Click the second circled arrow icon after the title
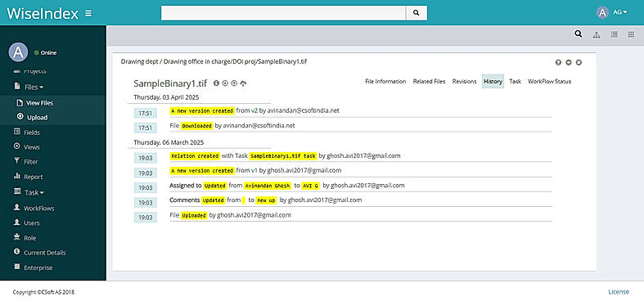644x301 pixels. click(234, 83)
